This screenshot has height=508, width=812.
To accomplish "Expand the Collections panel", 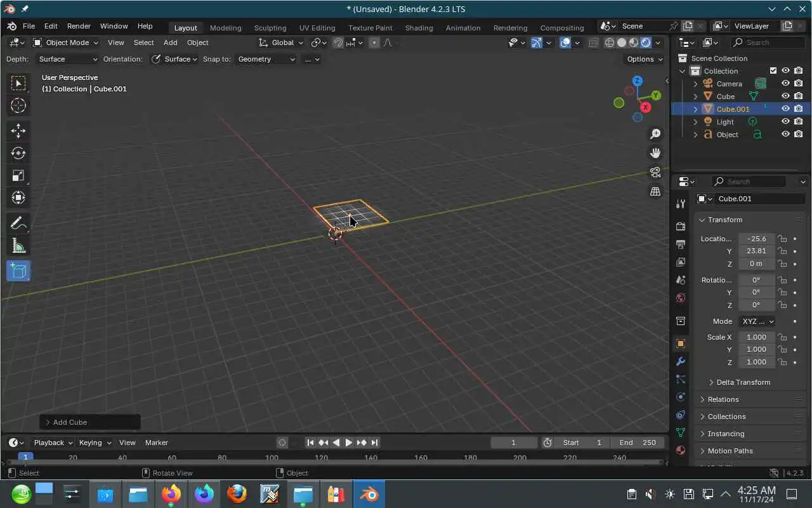I will [726, 417].
